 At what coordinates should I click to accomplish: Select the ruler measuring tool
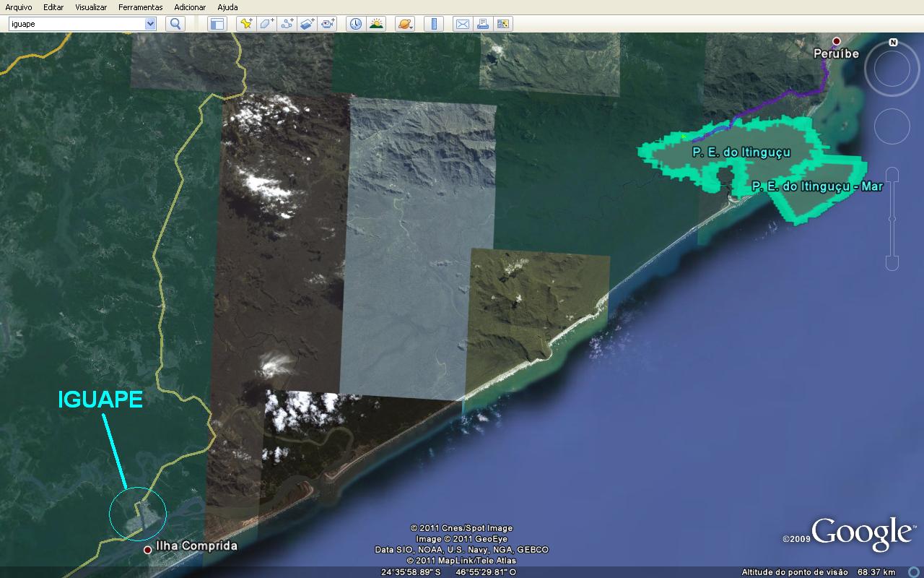(x=434, y=24)
